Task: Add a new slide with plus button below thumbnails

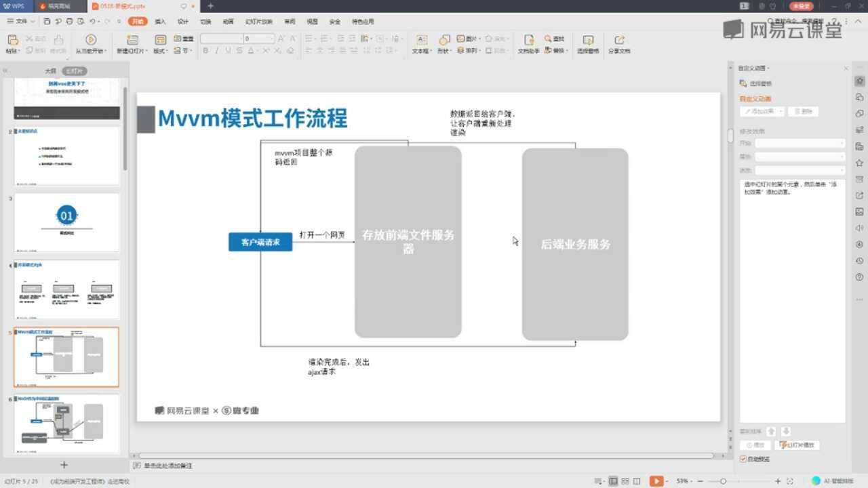Action: point(64,465)
